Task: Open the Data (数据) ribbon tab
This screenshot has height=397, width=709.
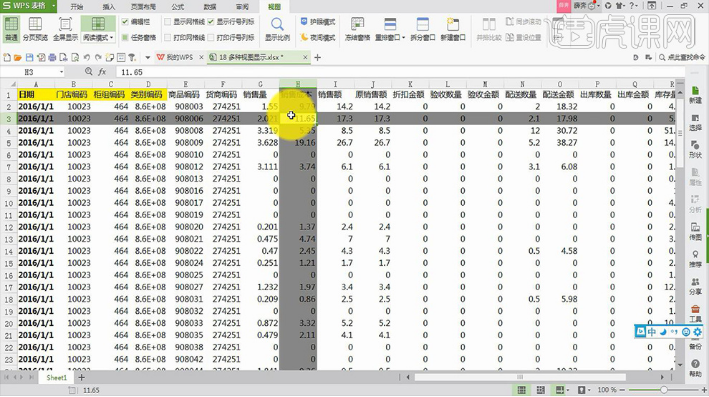Action: pos(210,6)
